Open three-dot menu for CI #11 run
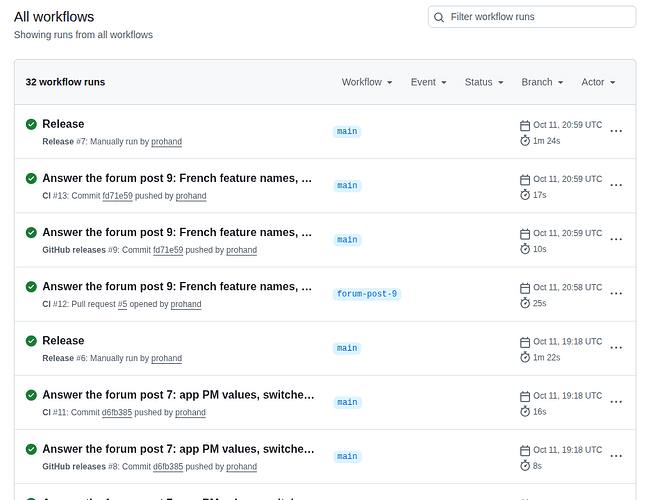 tap(616, 402)
